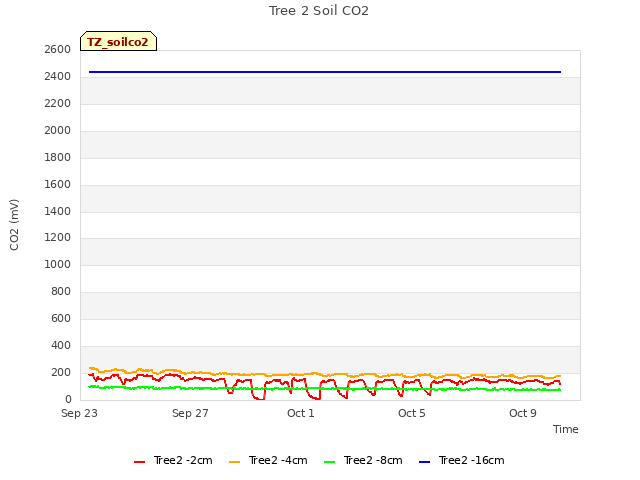Screen dimensions: 640x480
Task: Click the CO2 (mV) y-axis title
Action: (x=14, y=225)
